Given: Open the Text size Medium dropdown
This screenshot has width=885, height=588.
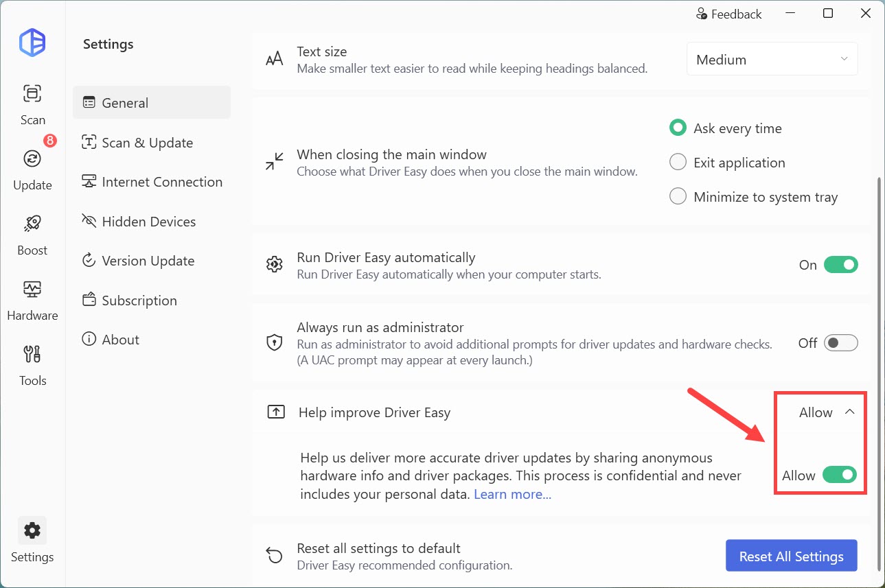Looking at the screenshot, I should (772, 60).
